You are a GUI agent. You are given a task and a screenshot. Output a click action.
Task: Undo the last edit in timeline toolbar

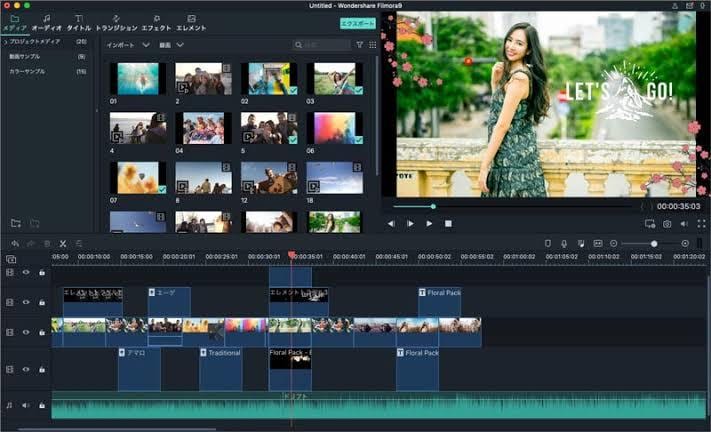tap(15, 243)
